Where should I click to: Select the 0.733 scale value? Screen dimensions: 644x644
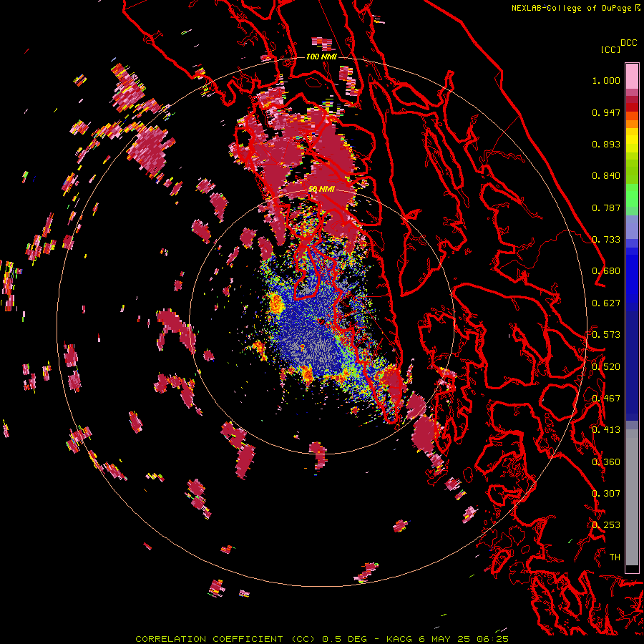point(606,240)
